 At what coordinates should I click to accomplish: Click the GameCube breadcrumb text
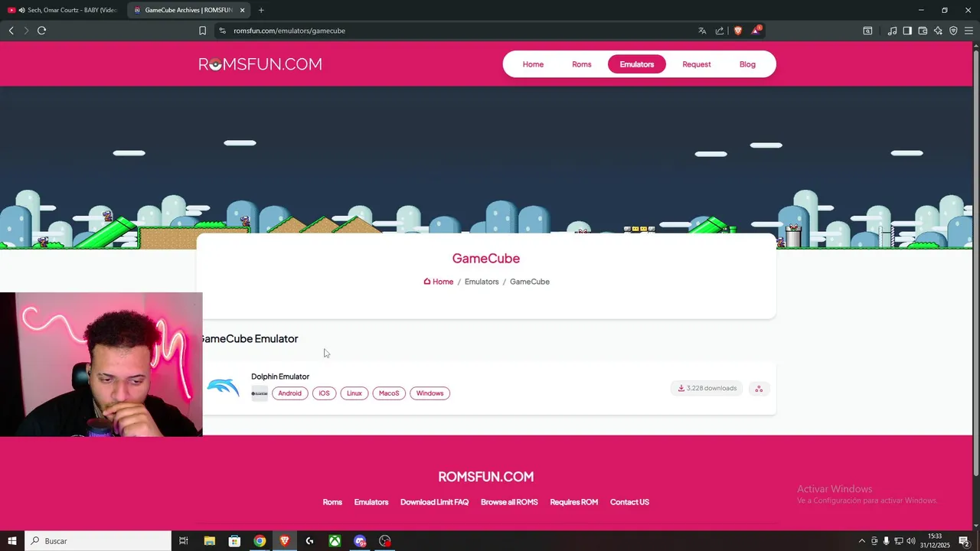pyautogui.click(x=530, y=282)
